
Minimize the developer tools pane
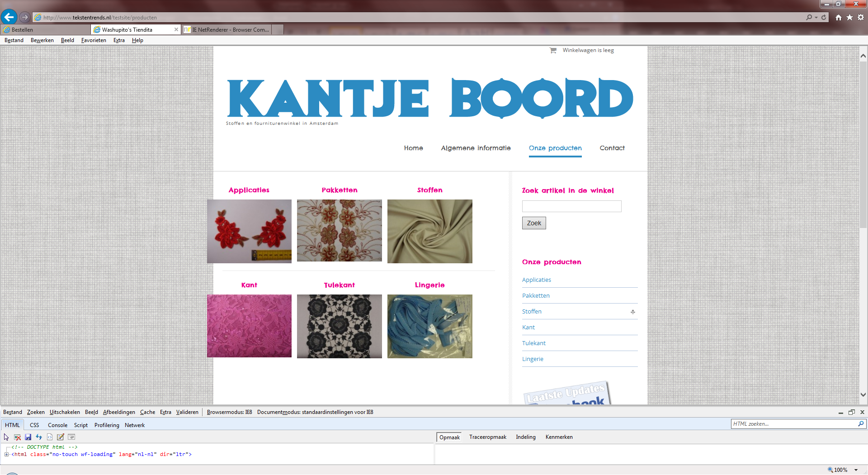click(841, 412)
